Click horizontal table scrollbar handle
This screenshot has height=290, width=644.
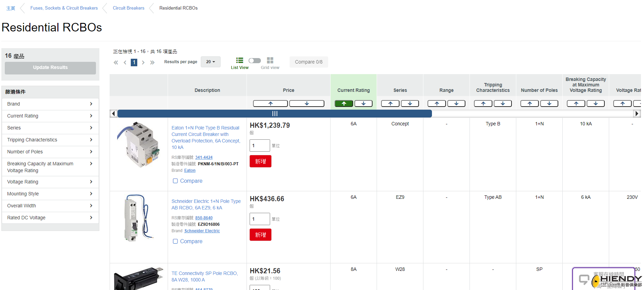pyautogui.click(x=275, y=114)
